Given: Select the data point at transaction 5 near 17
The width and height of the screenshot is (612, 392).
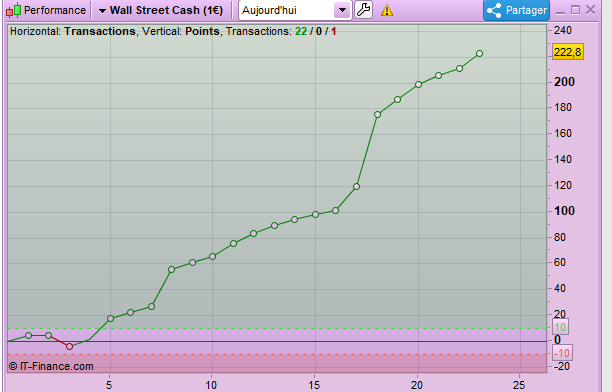Looking at the screenshot, I should pos(110,319).
